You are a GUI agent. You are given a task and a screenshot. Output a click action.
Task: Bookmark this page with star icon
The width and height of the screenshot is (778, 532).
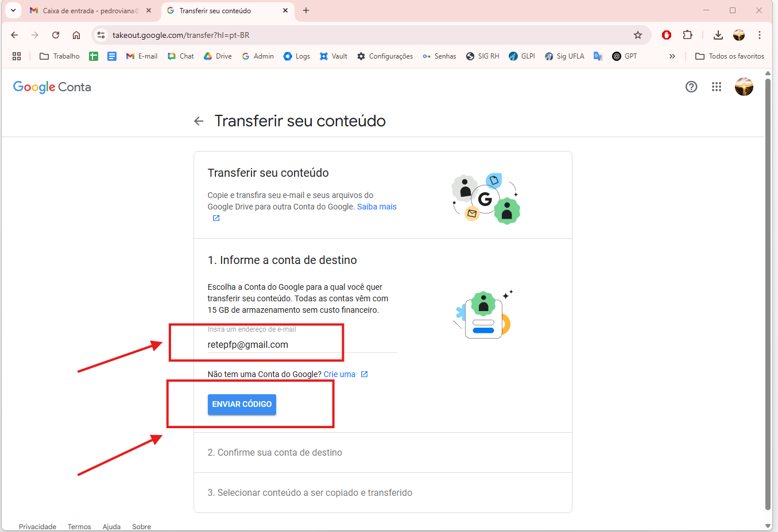(x=637, y=35)
